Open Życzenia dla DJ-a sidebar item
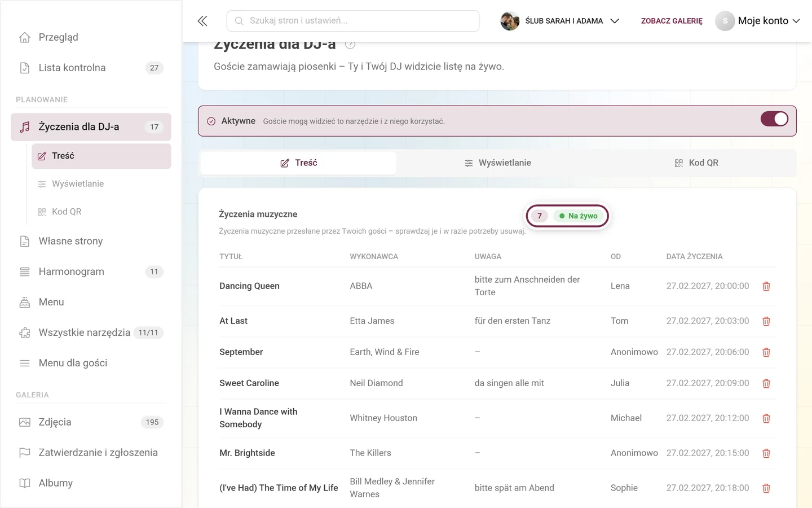This screenshot has width=812, height=508. pos(91,127)
